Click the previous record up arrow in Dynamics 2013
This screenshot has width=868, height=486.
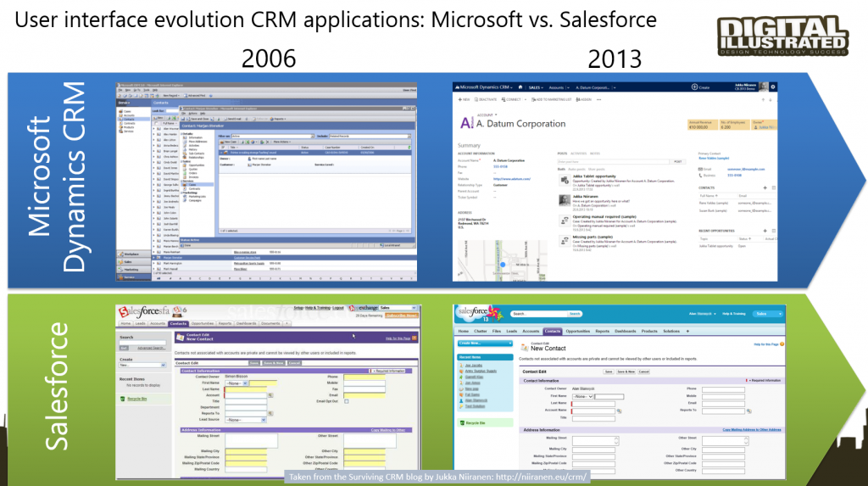coord(763,100)
